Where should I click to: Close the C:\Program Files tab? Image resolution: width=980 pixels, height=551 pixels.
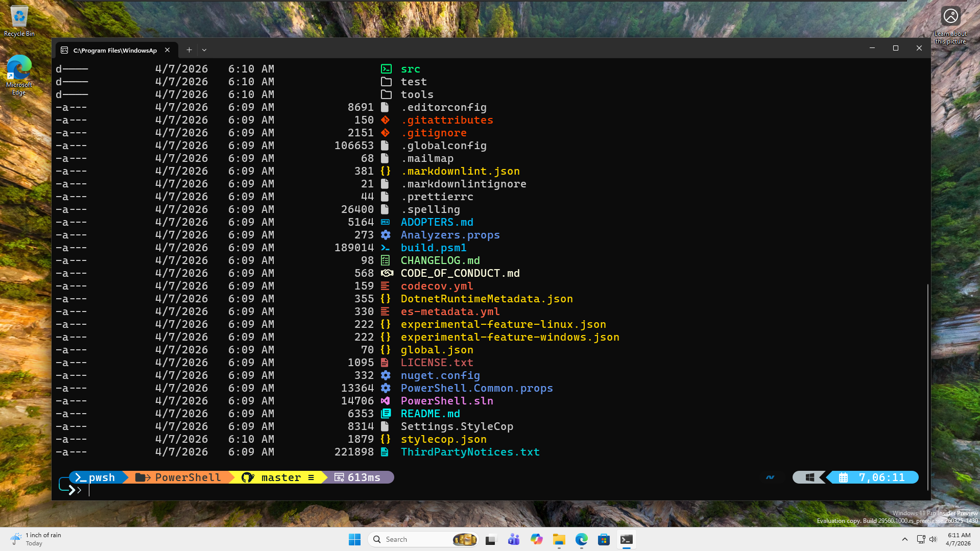coord(168,50)
